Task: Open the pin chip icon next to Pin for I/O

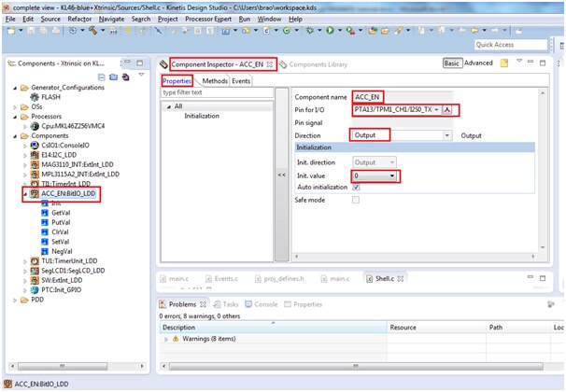Action: [446, 109]
